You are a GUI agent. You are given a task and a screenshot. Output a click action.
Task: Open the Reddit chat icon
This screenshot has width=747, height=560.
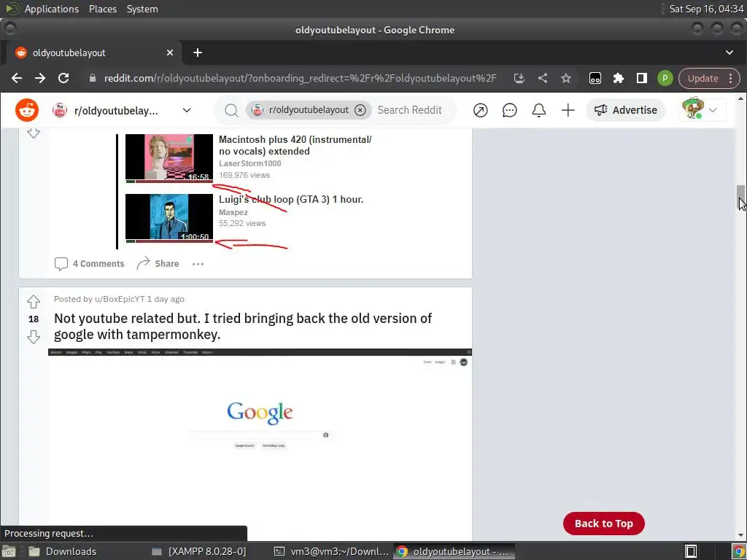pos(509,111)
